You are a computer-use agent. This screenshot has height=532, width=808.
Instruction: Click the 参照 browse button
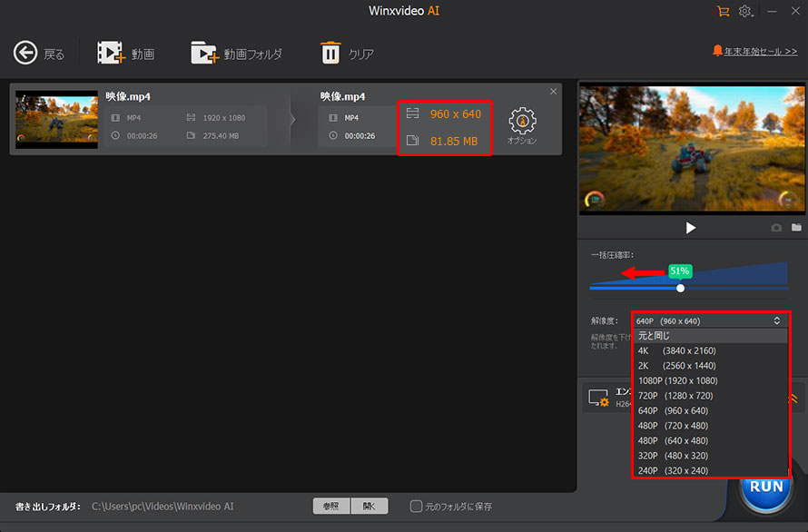point(330,507)
